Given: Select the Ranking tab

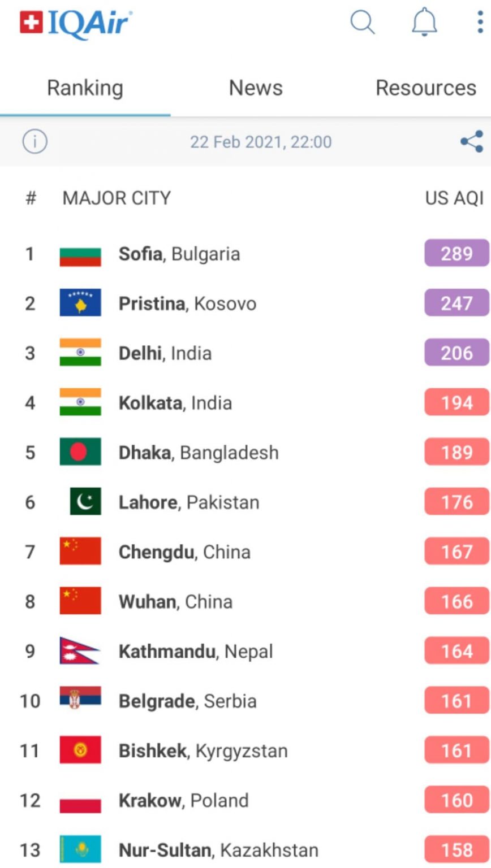Looking at the screenshot, I should click(x=85, y=88).
